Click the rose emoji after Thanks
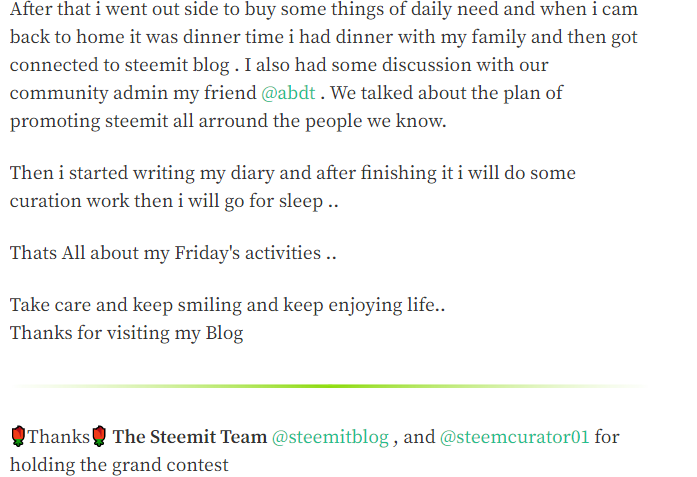This screenshot has width=697, height=477. point(99,437)
